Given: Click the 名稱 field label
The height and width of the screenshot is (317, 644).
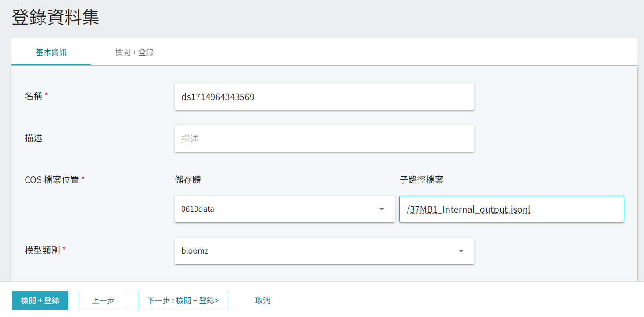Looking at the screenshot, I should 34,95.
